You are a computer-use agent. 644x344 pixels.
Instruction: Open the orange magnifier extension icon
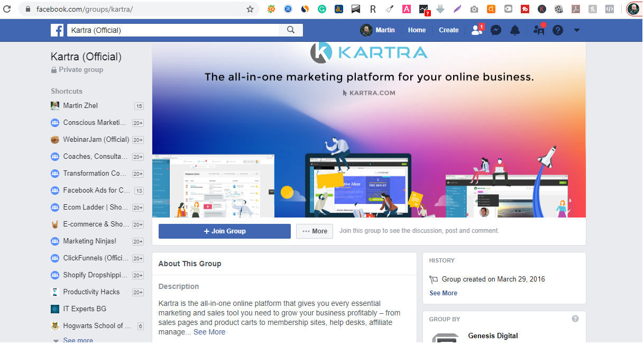click(x=491, y=9)
